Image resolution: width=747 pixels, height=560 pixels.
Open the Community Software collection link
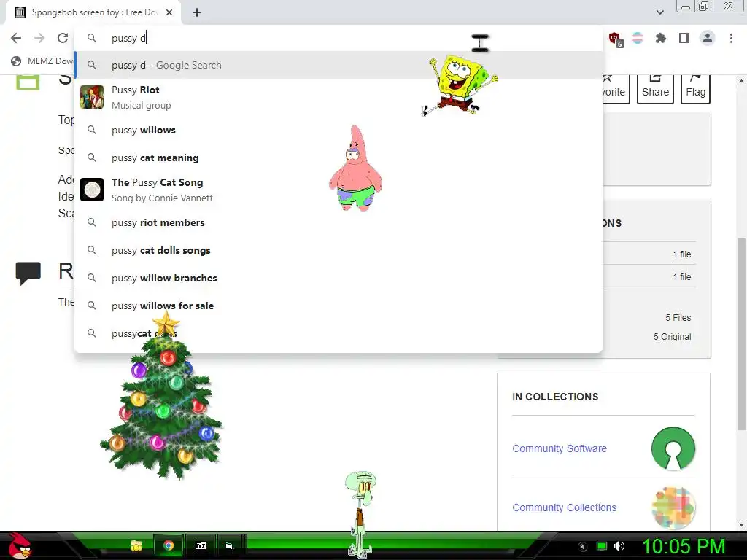click(560, 448)
